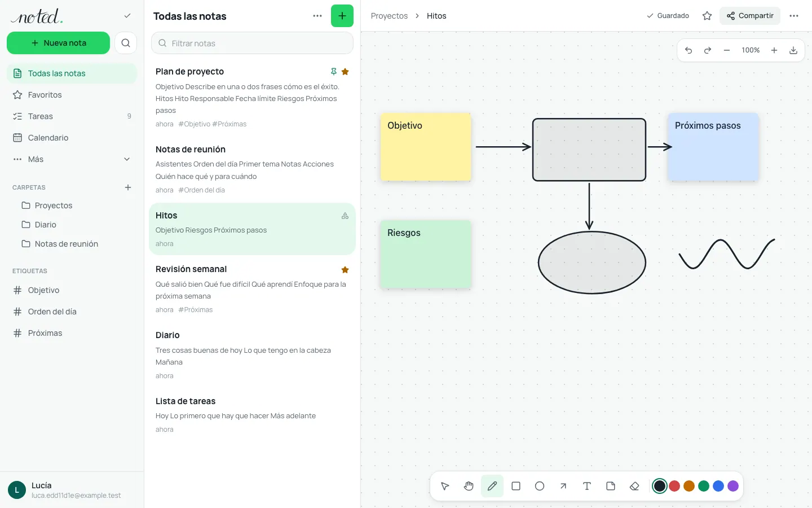Toggle pin on Plan de proyecto note

pyautogui.click(x=334, y=72)
